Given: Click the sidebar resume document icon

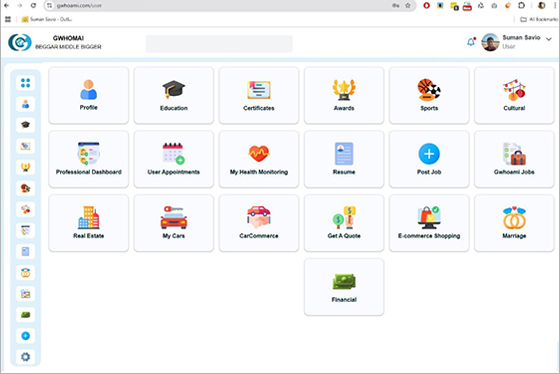Looking at the screenshot, I should (25, 251).
